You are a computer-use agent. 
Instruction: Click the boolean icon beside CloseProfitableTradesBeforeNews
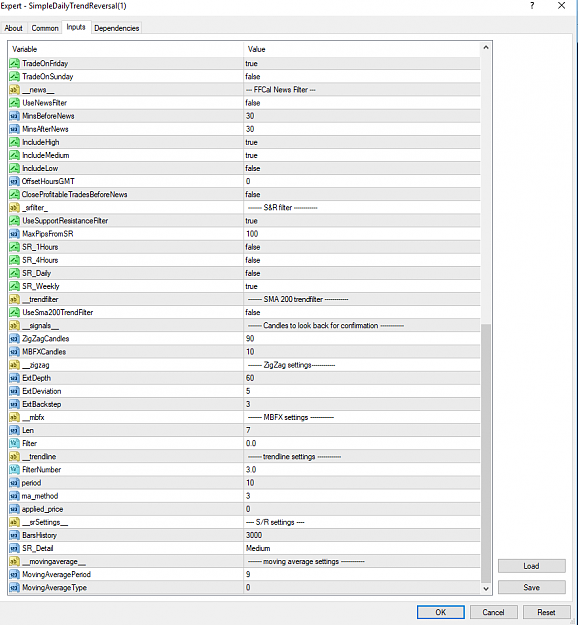click(14, 195)
